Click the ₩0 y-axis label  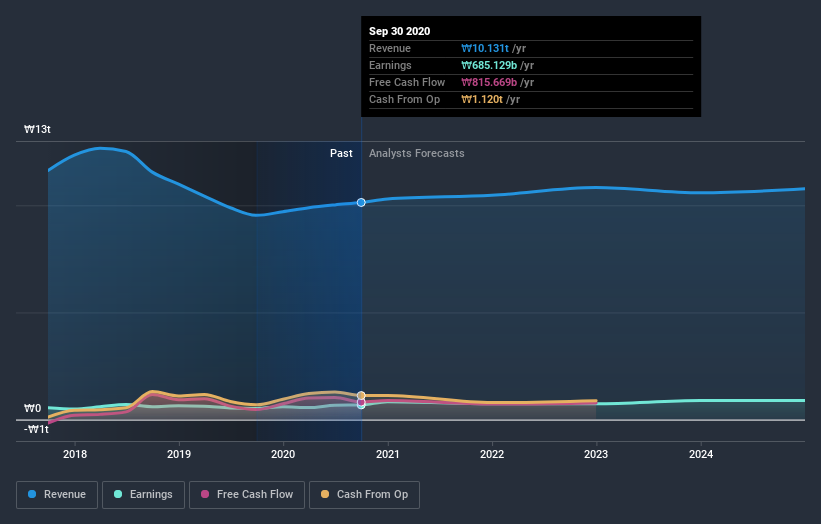(32, 408)
